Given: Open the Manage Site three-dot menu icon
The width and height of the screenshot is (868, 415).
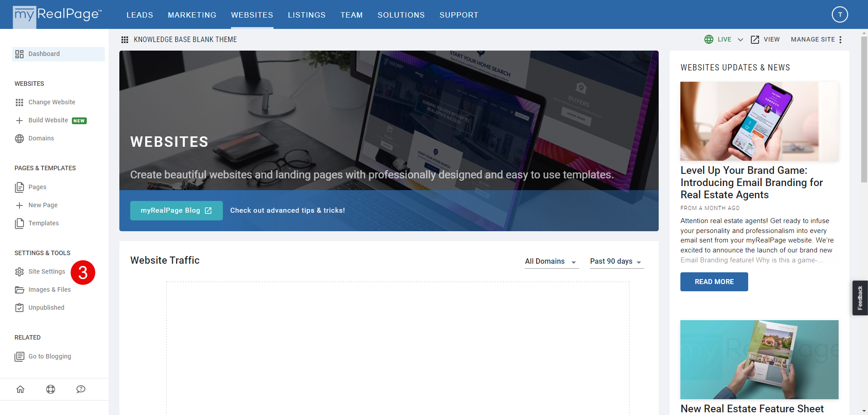Looking at the screenshot, I should point(840,40).
